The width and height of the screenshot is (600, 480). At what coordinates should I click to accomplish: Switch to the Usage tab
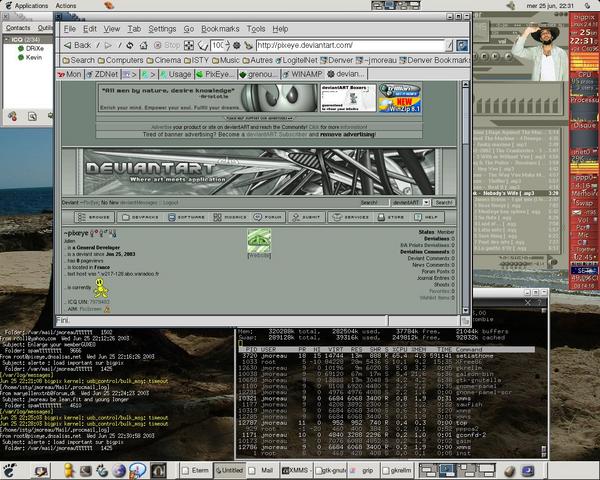click(x=176, y=74)
